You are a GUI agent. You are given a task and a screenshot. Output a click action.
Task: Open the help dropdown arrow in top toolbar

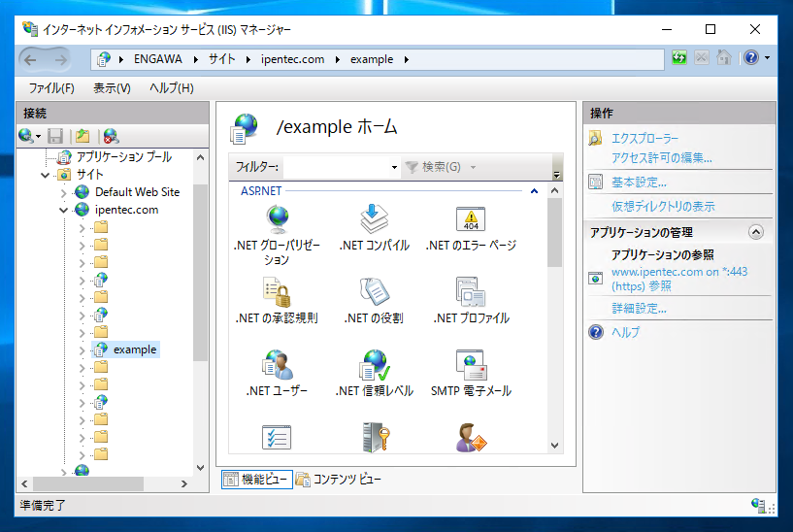[x=767, y=57]
